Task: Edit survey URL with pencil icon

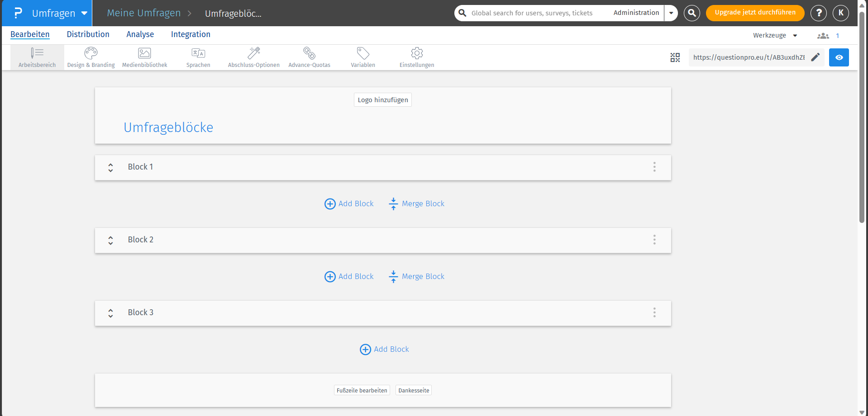Action: click(x=815, y=57)
